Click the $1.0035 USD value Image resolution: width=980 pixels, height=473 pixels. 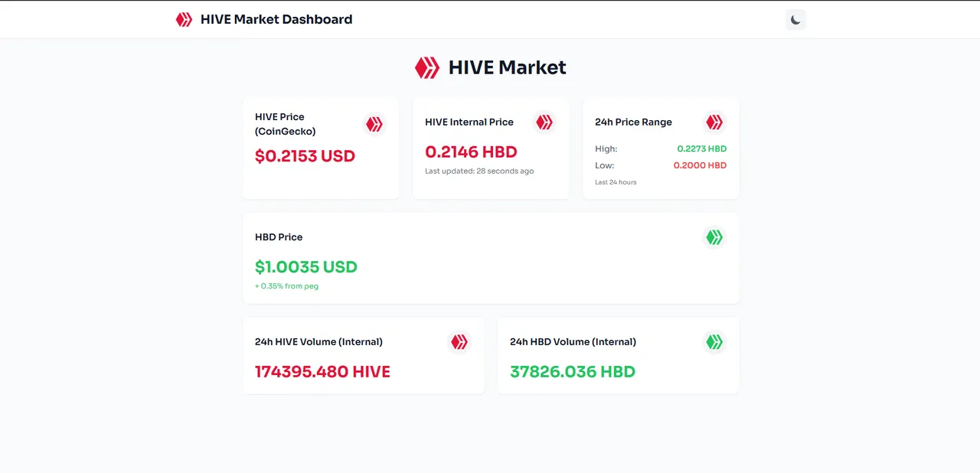pos(306,267)
